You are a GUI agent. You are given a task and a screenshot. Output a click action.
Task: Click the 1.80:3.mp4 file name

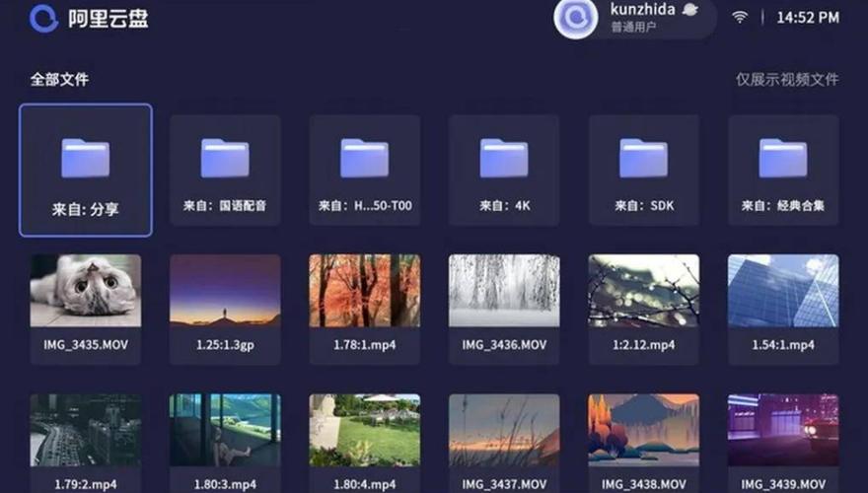(225, 485)
